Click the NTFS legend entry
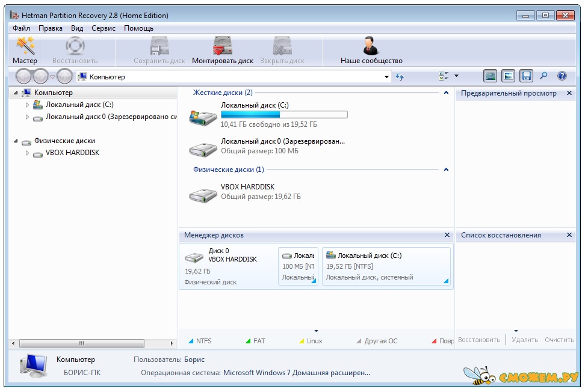The width and height of the screenshot is (585, 392). (x=200, y=341)
